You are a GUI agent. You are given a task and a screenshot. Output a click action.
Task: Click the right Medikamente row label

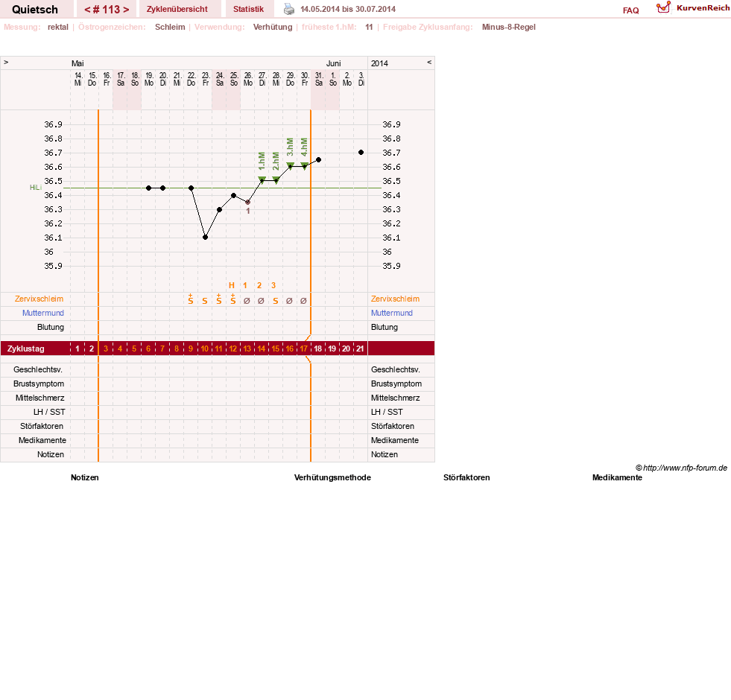tap(395, 440)
